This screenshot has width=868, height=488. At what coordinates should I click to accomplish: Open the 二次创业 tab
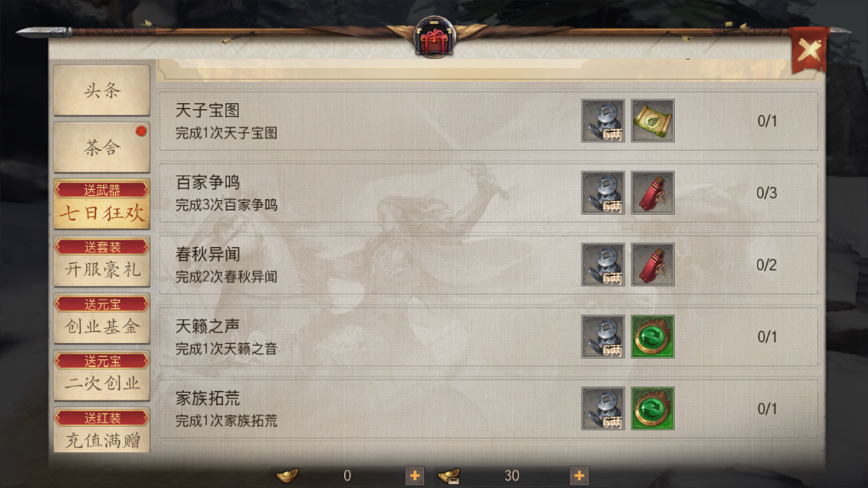pyautogui.click(x=102, y=376)
